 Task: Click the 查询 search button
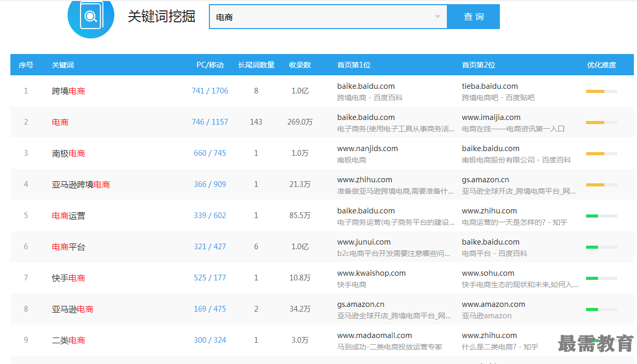473,17
